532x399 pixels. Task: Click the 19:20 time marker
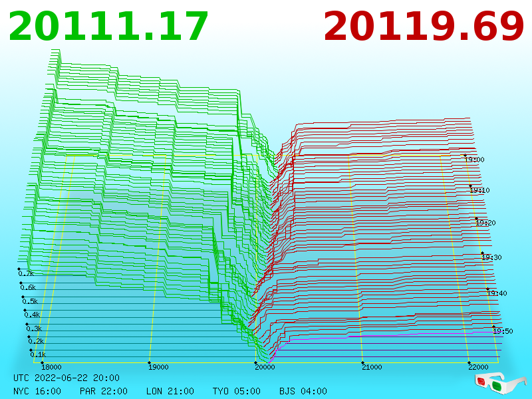tap(486, 223)
